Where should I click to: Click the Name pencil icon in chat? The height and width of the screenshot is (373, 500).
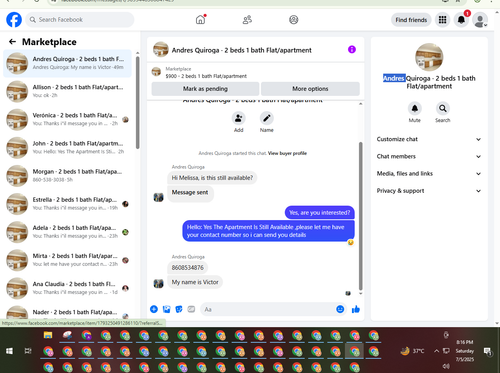point(267,118)
